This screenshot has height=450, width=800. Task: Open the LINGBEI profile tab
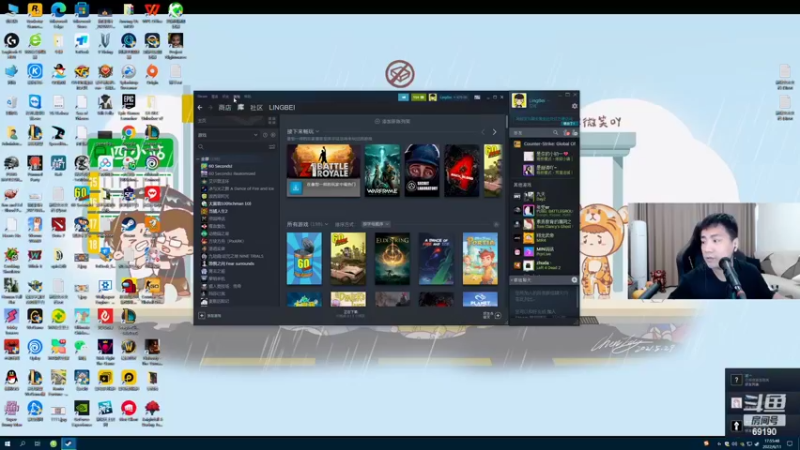282,108
